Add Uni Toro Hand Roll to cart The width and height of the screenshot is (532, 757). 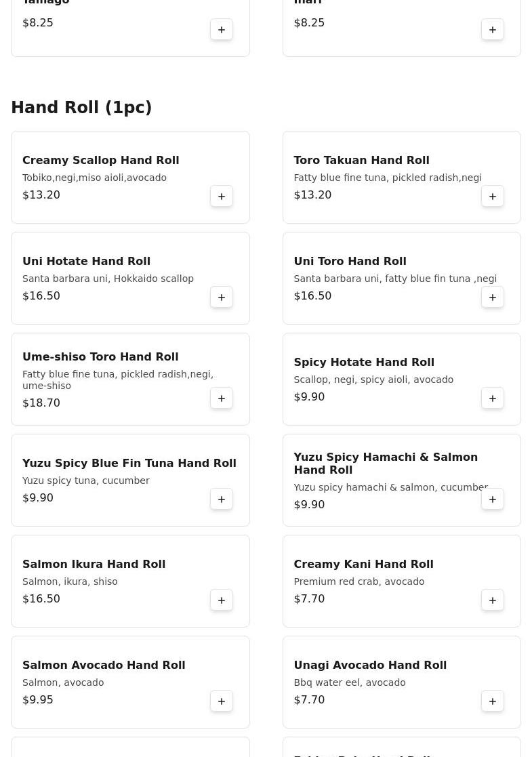(x=493, y=298)
